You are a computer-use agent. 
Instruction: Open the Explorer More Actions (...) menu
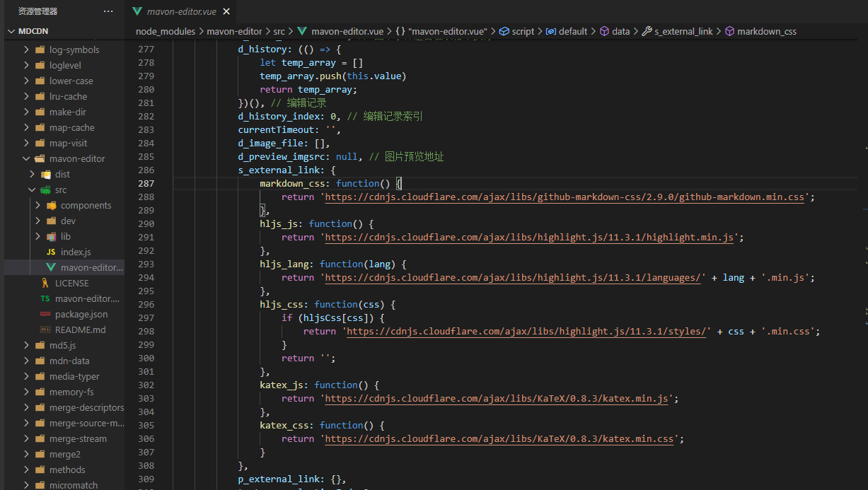[x=108, y=11]
